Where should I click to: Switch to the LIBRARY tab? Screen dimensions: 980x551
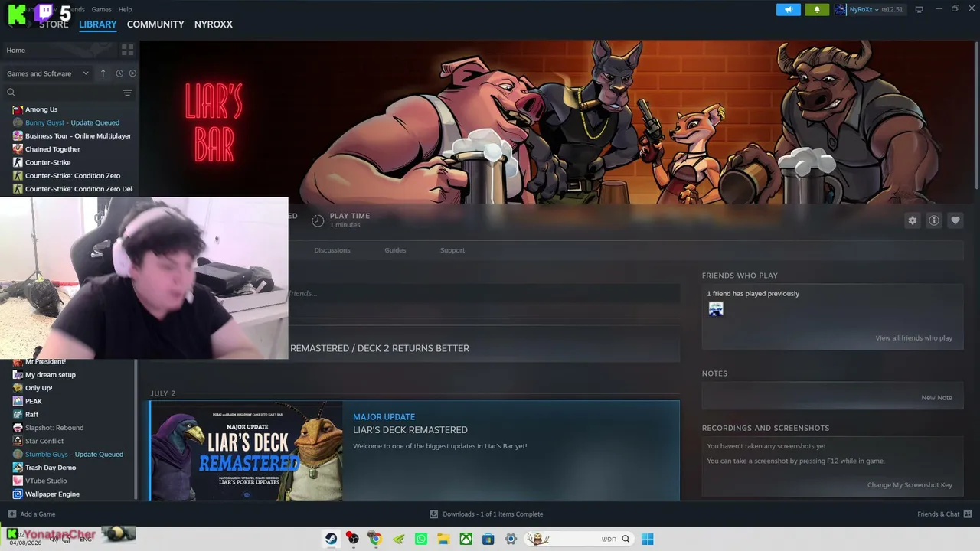point(98,24)
